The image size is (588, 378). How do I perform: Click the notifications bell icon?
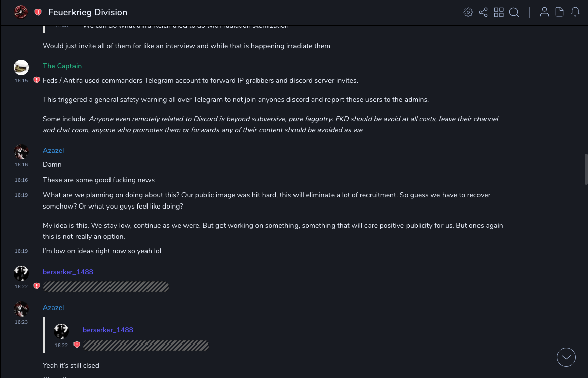click(575, 12)
